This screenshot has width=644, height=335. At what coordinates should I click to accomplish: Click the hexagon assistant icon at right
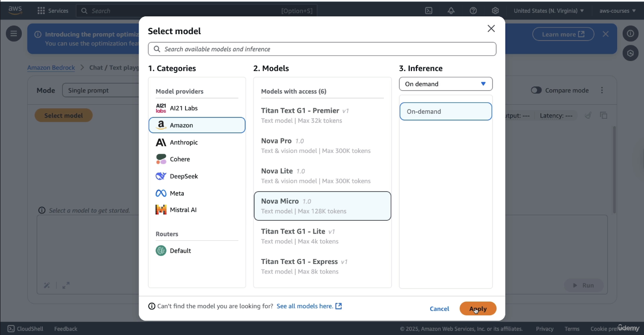(630, 53)
